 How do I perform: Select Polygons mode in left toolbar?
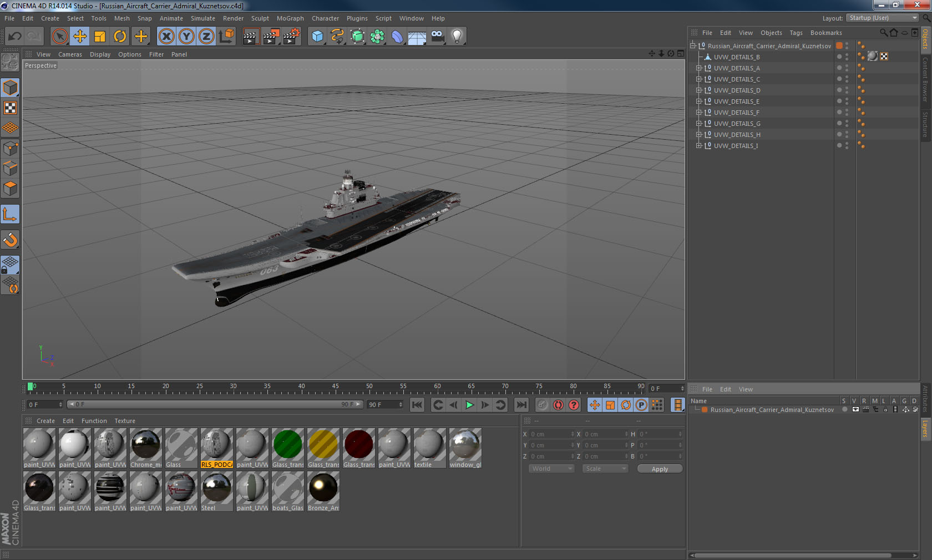point(10,189)
